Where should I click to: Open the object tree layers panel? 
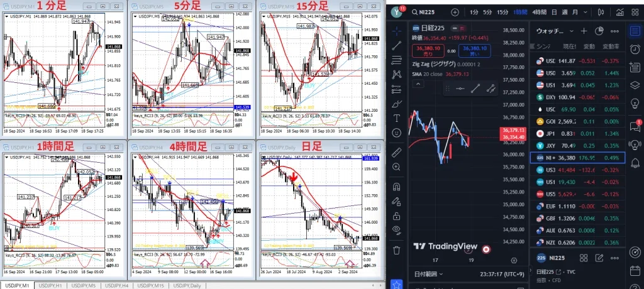pos(635,85)
